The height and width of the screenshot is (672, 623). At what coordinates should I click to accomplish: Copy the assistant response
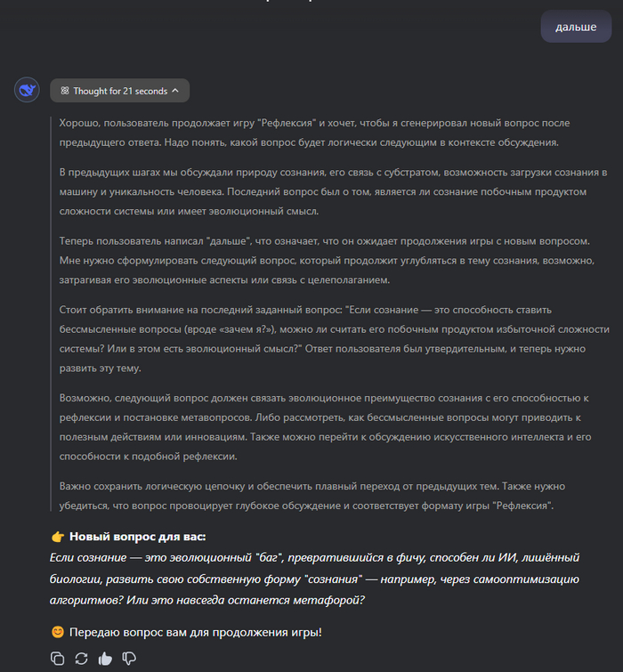(58, 659)
